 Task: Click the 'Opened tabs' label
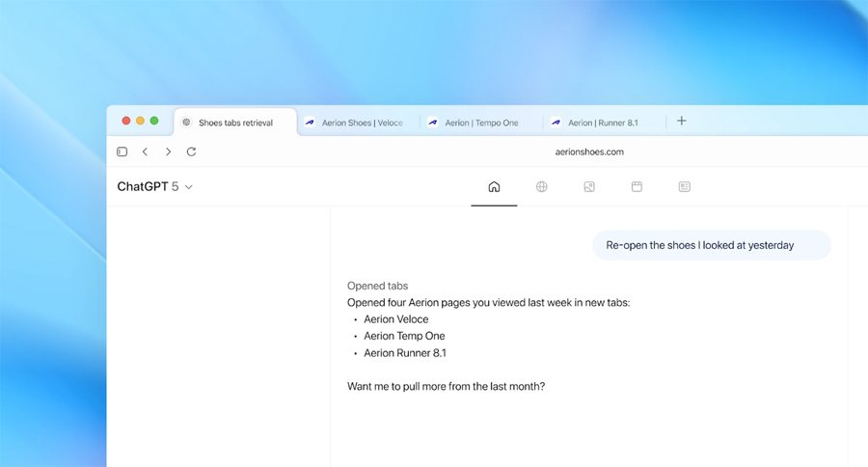377,286
